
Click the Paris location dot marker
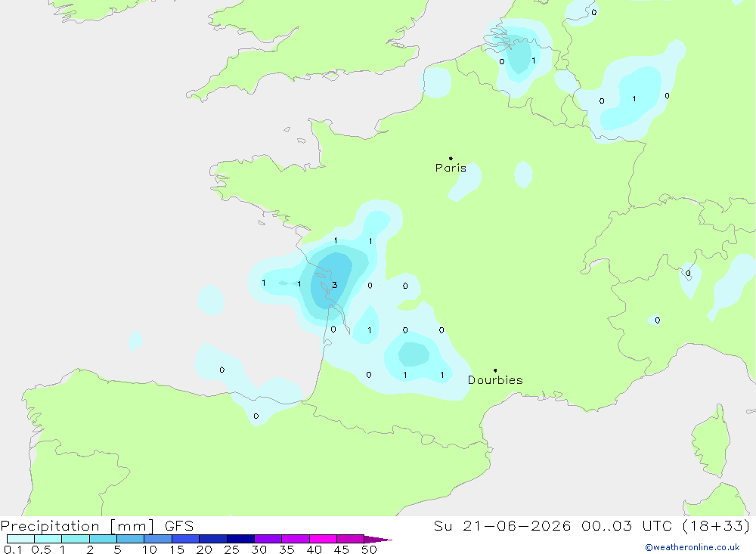451,158
